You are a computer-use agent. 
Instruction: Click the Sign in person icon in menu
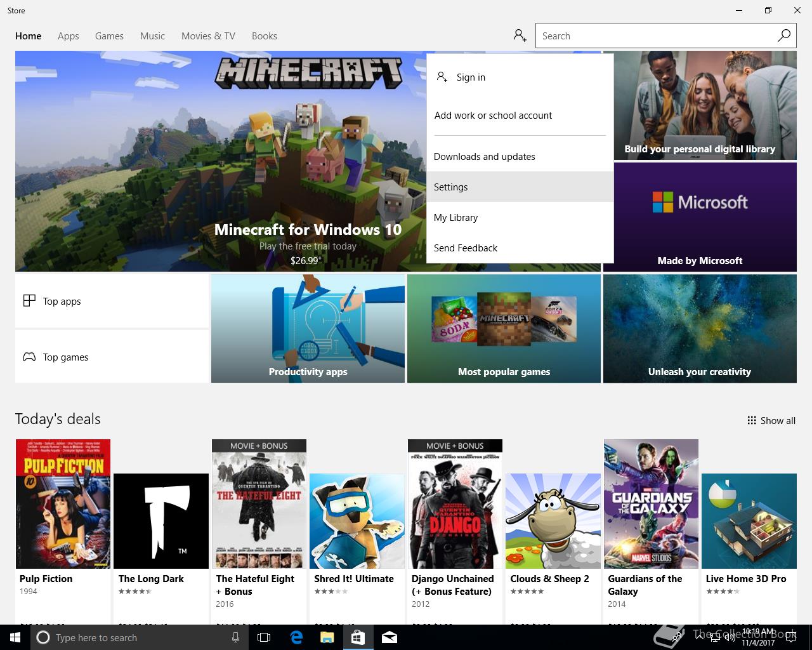pos(442,77)
